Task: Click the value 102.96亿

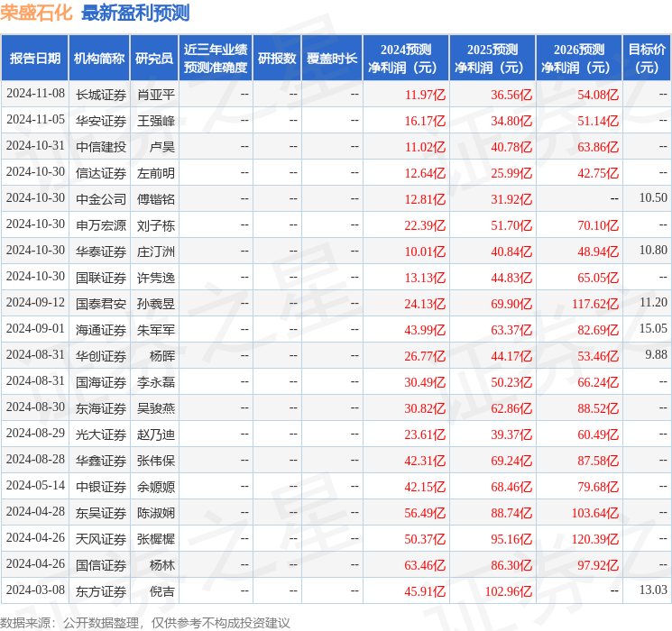Action: (x=509, y=591)
